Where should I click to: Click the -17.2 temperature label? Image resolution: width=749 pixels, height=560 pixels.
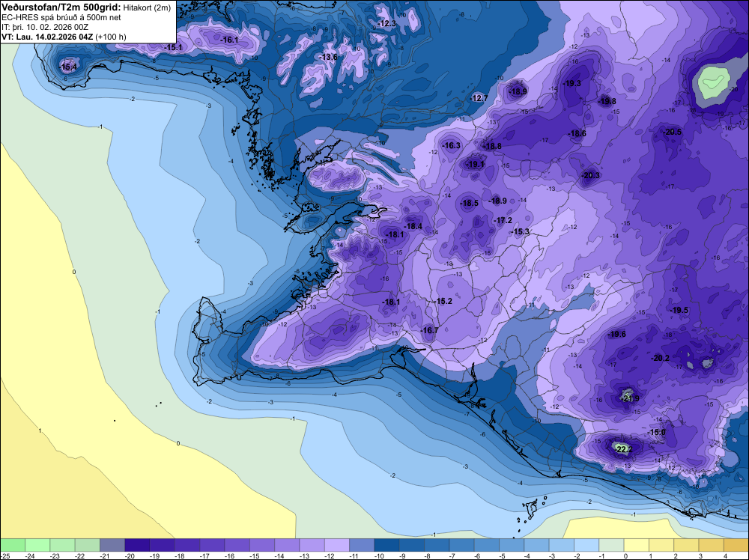[503, 221]
